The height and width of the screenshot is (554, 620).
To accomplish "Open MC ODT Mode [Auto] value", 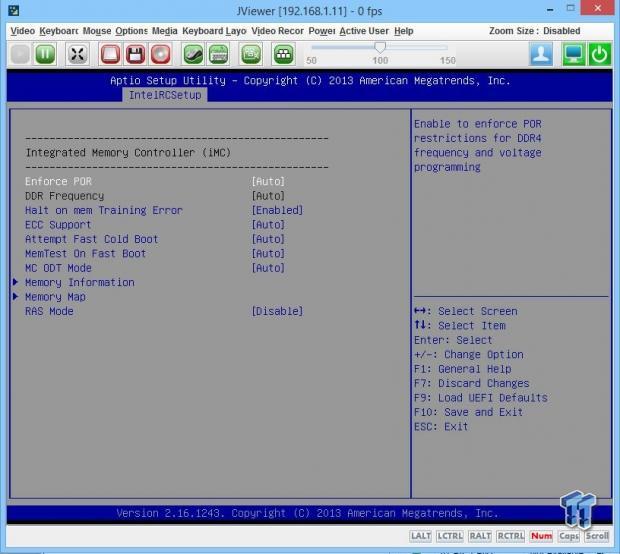I will point(268,268).
